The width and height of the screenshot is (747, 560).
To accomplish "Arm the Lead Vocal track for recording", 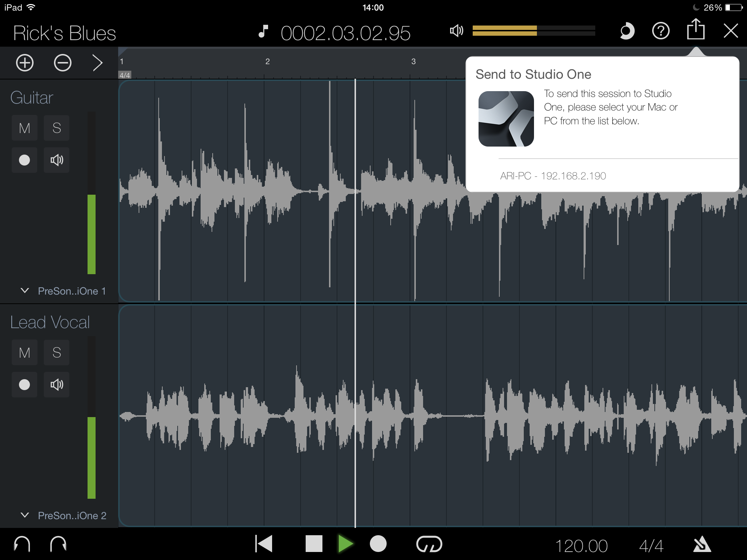I will point(24,385).
